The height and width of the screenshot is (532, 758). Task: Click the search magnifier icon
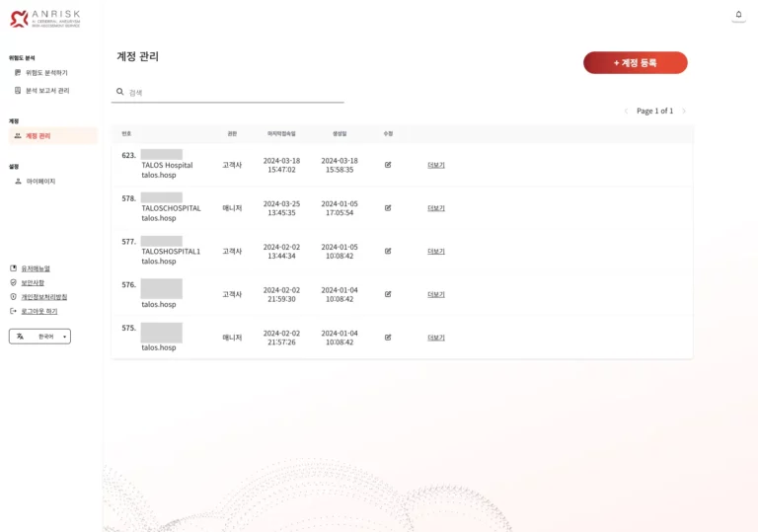coord(120,92)
